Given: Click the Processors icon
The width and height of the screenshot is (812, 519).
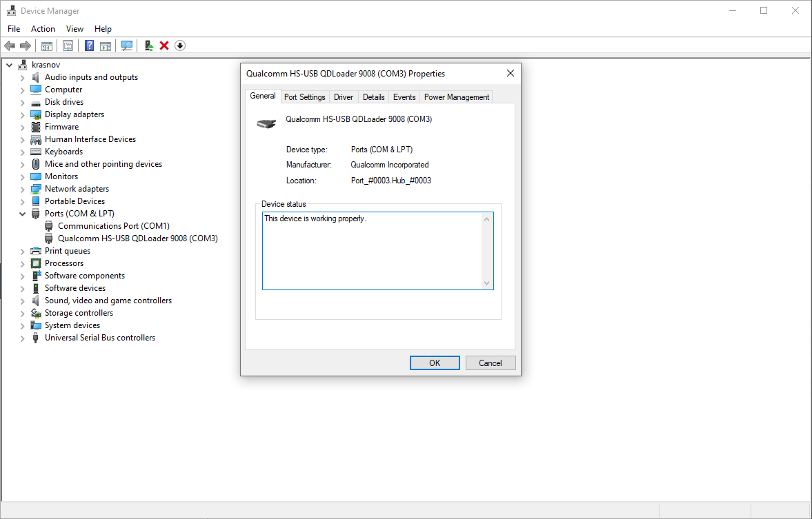Looking at the screenshot, I should point(36,263).
